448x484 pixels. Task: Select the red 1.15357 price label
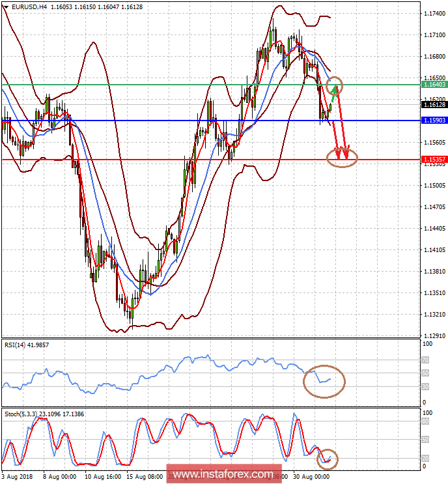coord(434,160)
